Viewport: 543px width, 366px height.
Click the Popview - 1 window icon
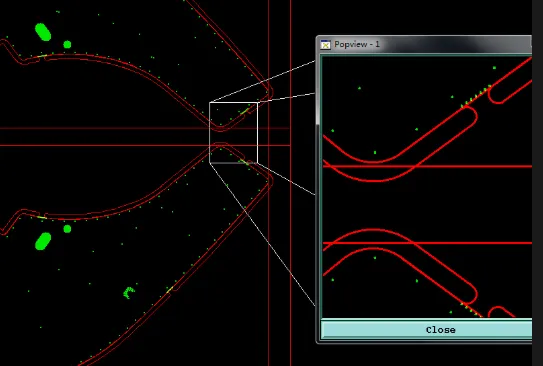tap(325, 45)
